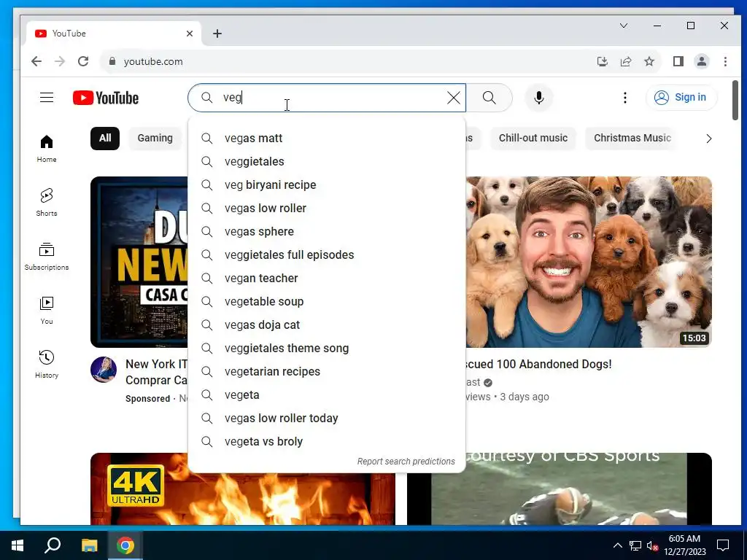Select the All category chip

(105, 138)
